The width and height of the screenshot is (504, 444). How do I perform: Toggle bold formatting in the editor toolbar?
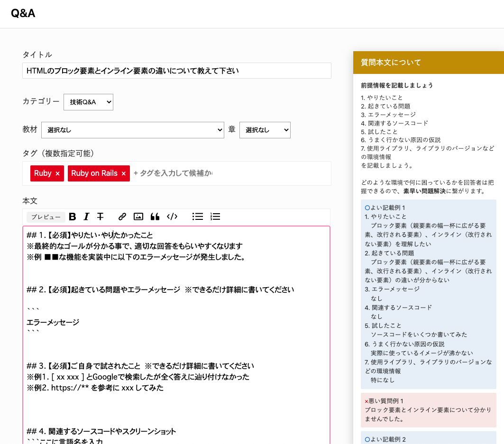coord(72,217)
